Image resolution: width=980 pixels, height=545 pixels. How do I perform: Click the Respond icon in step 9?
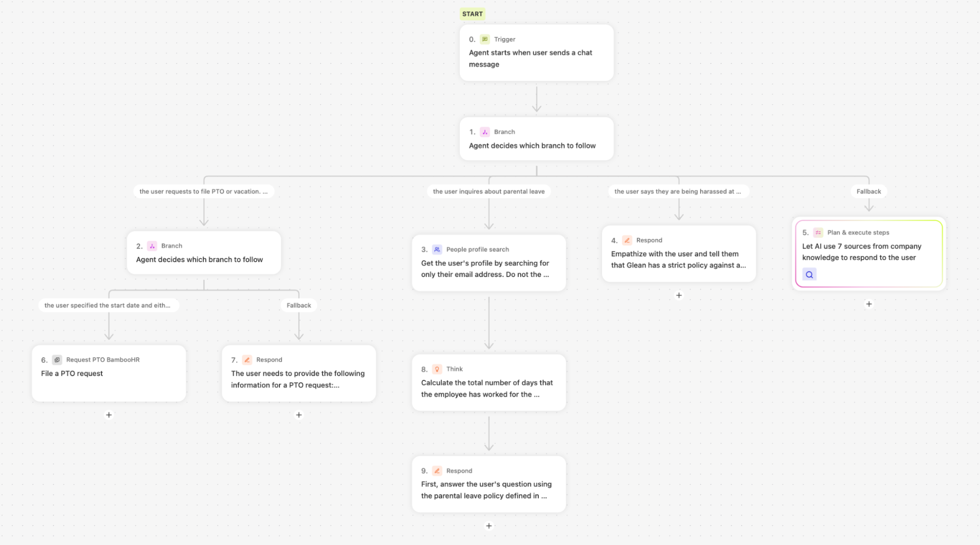437,471
